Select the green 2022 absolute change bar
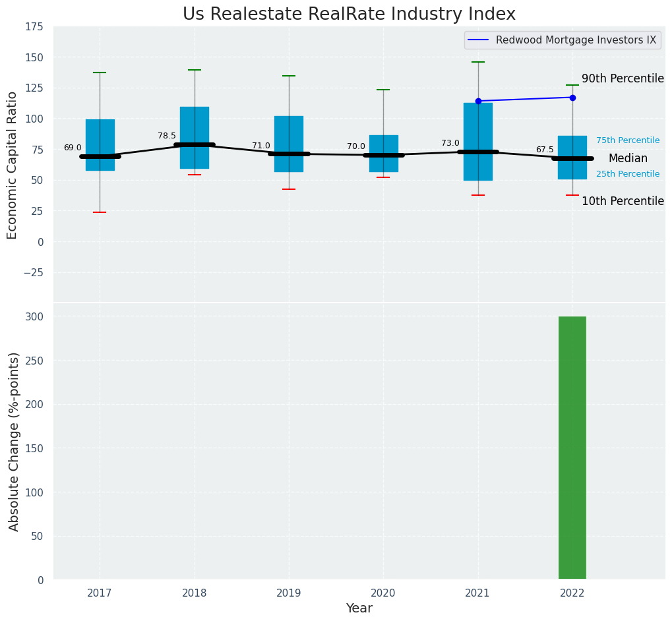The image size is (672, 621). coord(572,448)
